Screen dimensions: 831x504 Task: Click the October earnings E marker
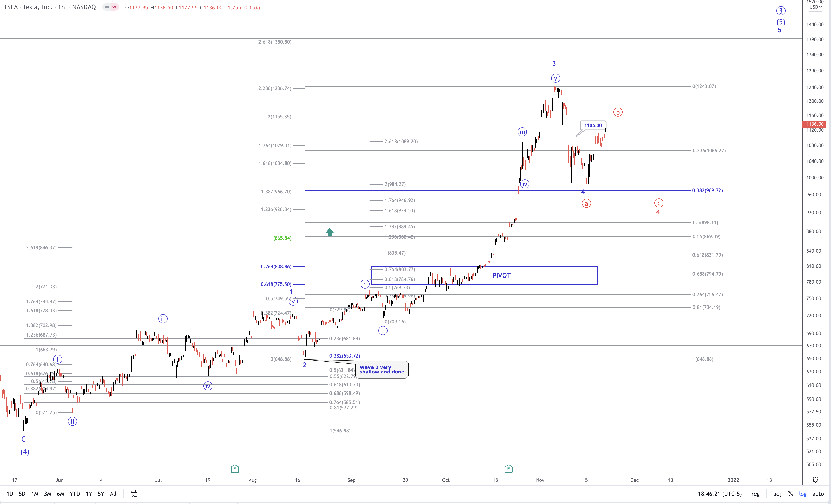(509, 469)
